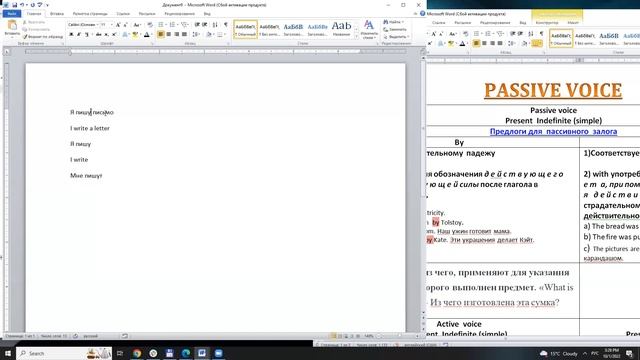Increase font size in left window
640x360 pixels.
pos(118,25)
